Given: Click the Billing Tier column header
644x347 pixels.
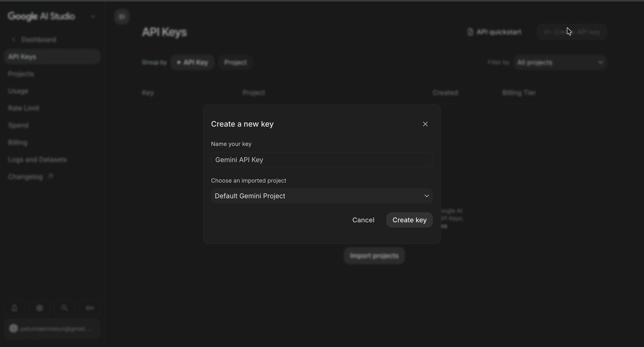Looking at the screenshot, I should (519, 93).
